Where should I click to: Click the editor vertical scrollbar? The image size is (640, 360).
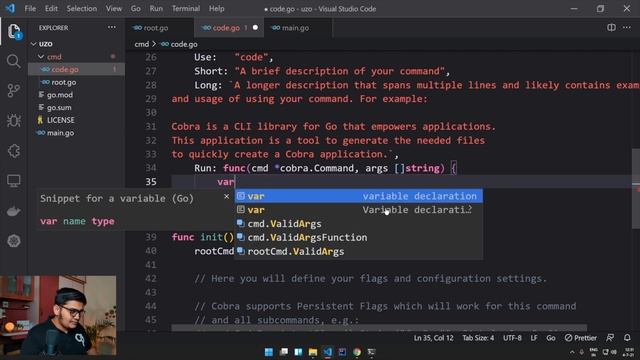636,188
